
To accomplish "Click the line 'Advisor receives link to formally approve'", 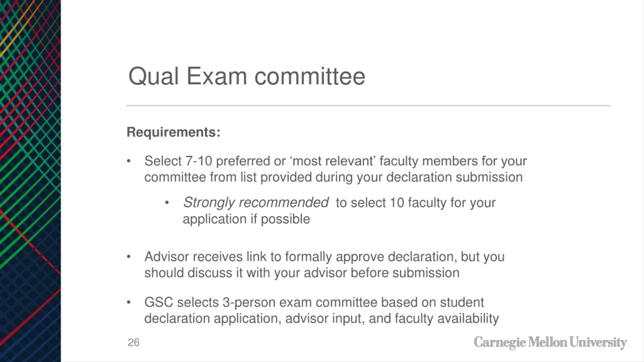I will [x=325, y=257].
